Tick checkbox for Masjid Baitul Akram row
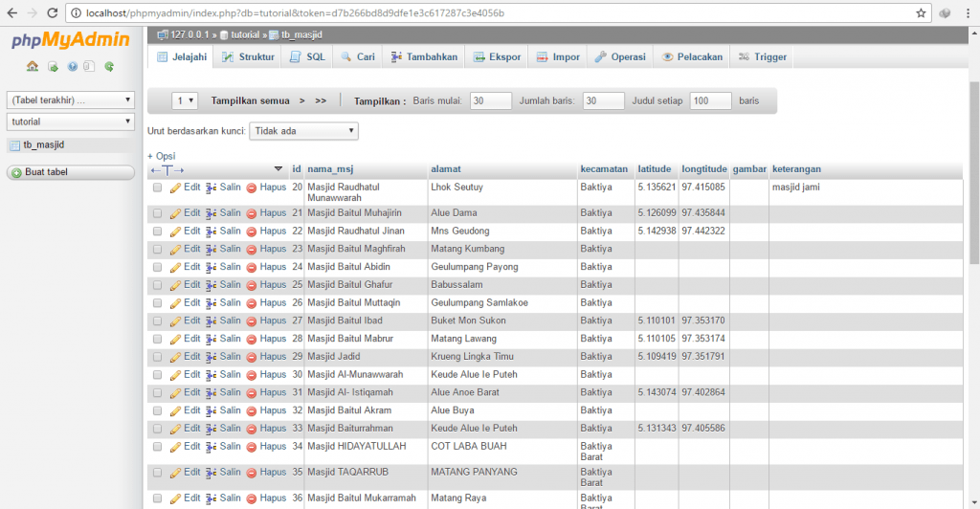 click(x=158, y=411)
